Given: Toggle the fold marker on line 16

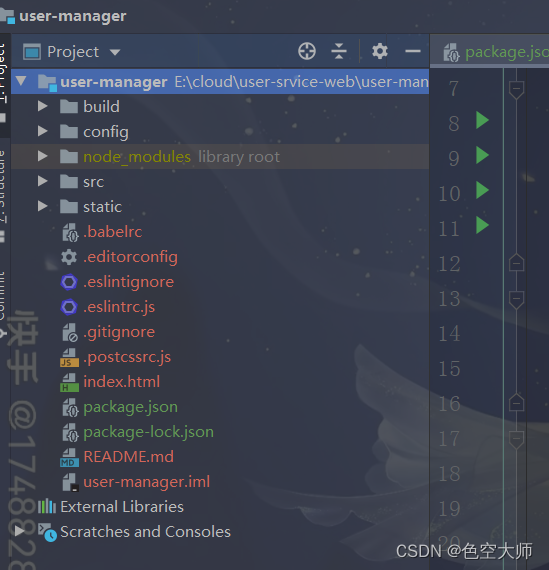Looking at the screenshot, I should (516, 402).
